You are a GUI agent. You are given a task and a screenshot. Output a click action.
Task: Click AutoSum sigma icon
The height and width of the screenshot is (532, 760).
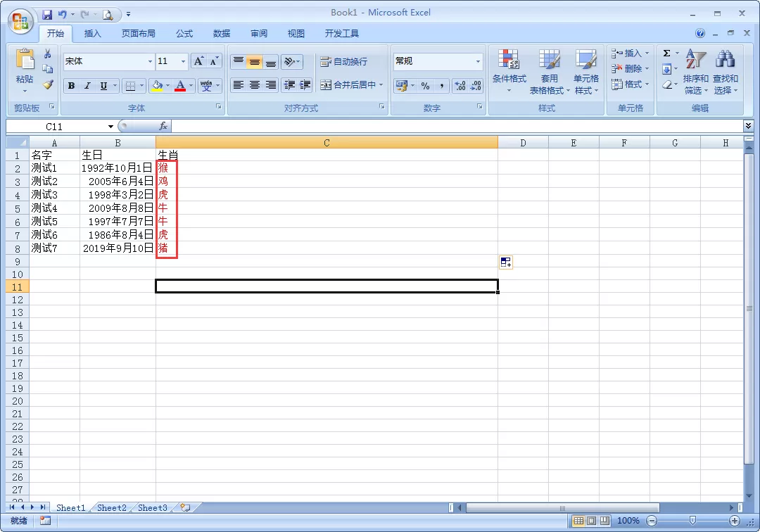point(667,53)
